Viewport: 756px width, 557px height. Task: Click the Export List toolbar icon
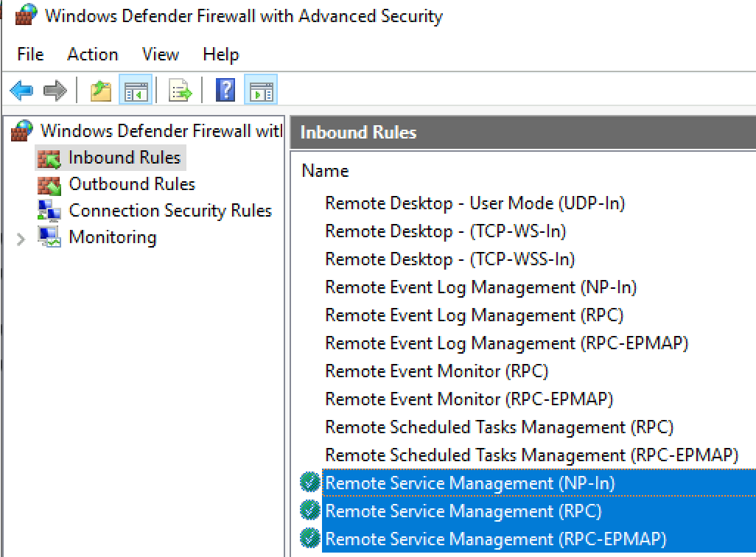click(181, 90)
